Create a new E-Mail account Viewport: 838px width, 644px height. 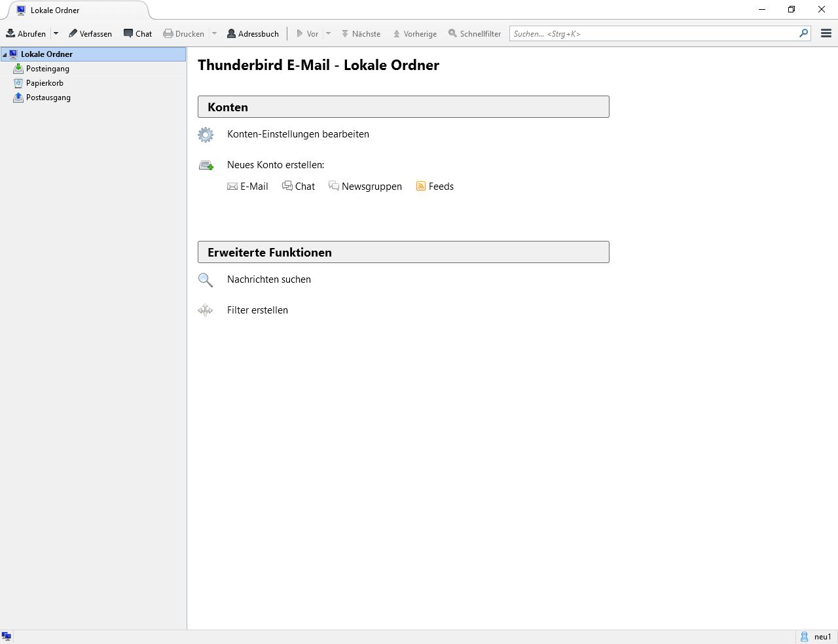[x=254, y=187]
